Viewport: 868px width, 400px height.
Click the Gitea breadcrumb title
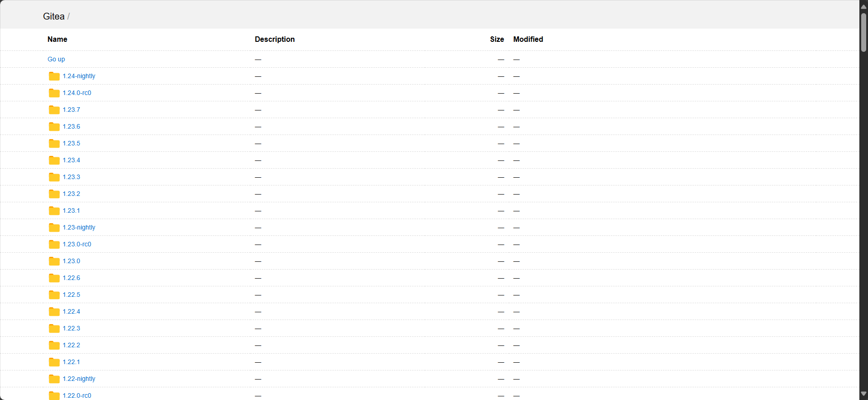54,16
